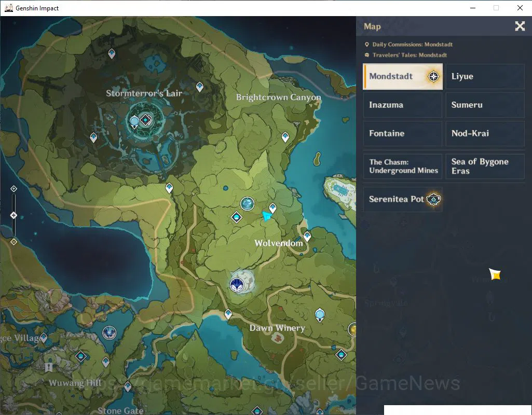This screenshot has height=415, width=532.
Task: Click the Wuwang Hill map label
Action: (x=75, y=383)
